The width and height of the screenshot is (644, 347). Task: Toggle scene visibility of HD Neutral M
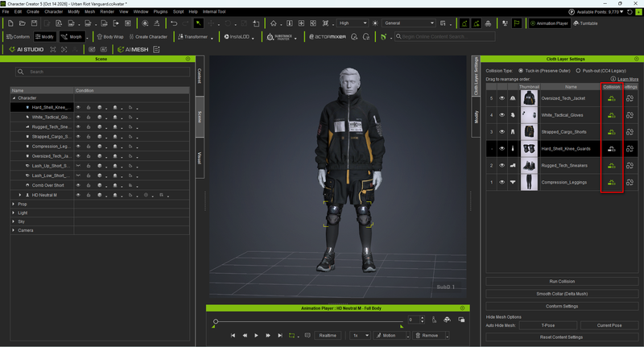coord(78,195)
